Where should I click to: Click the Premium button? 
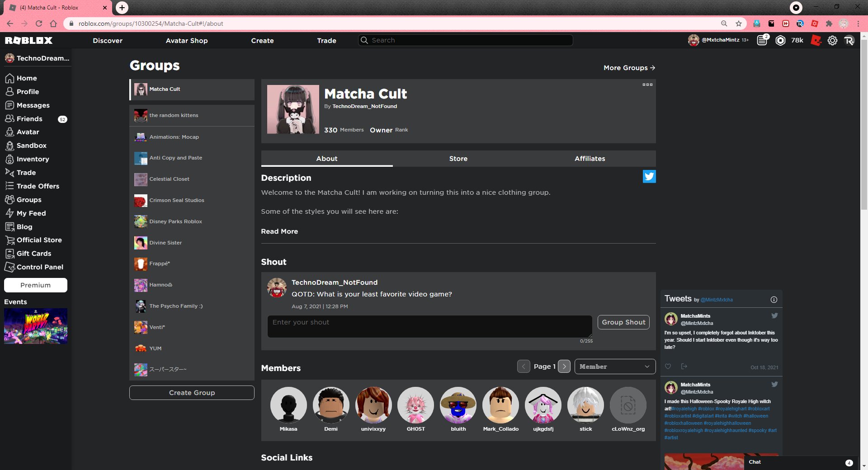point(36,285)
